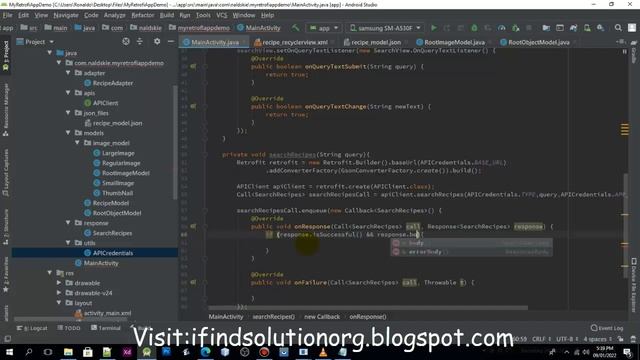Click Select Opened File target icon

point(126,42)
